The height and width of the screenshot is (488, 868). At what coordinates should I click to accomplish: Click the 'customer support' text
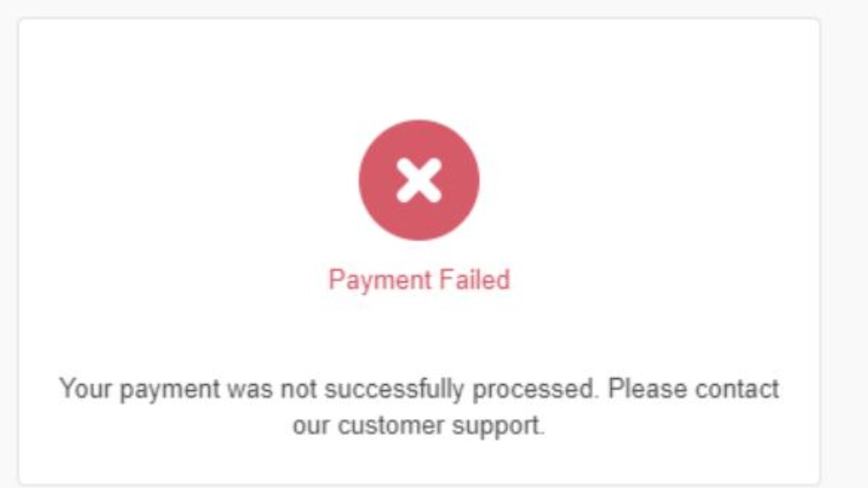coord(441,426)
